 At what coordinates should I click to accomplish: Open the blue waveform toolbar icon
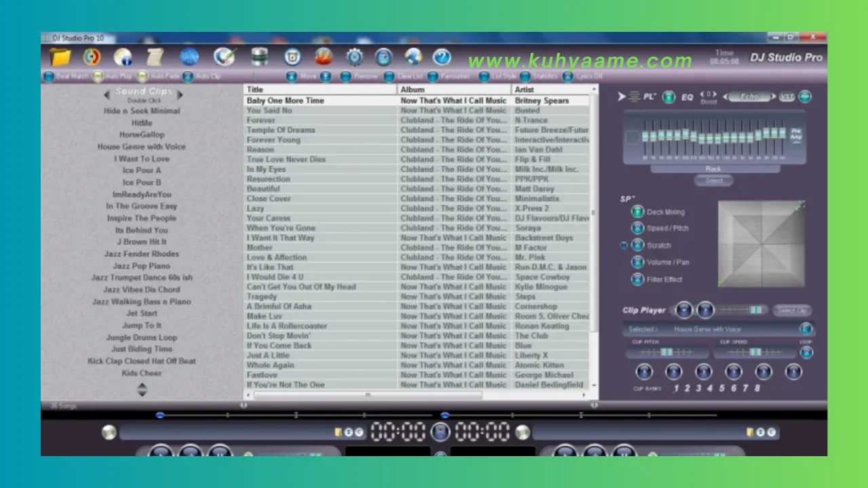[189, 56]
